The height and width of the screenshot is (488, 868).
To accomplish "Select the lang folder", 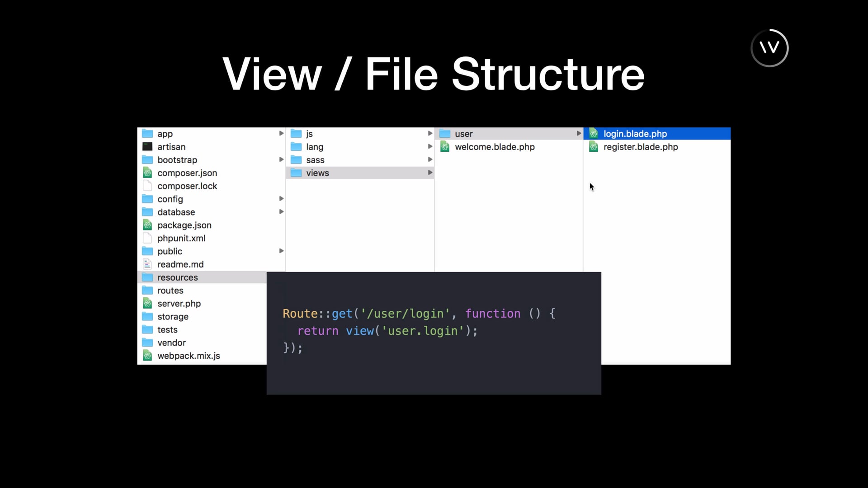I will tap(315, 146).
